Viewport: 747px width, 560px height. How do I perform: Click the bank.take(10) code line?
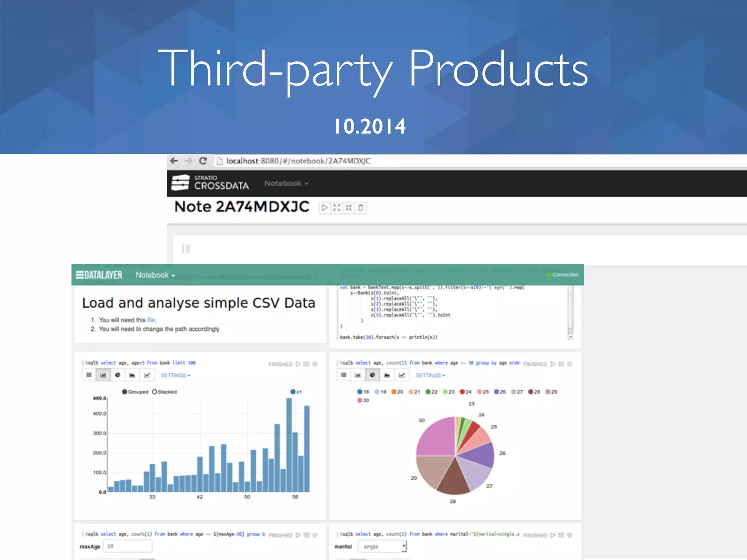pos(388,337)
